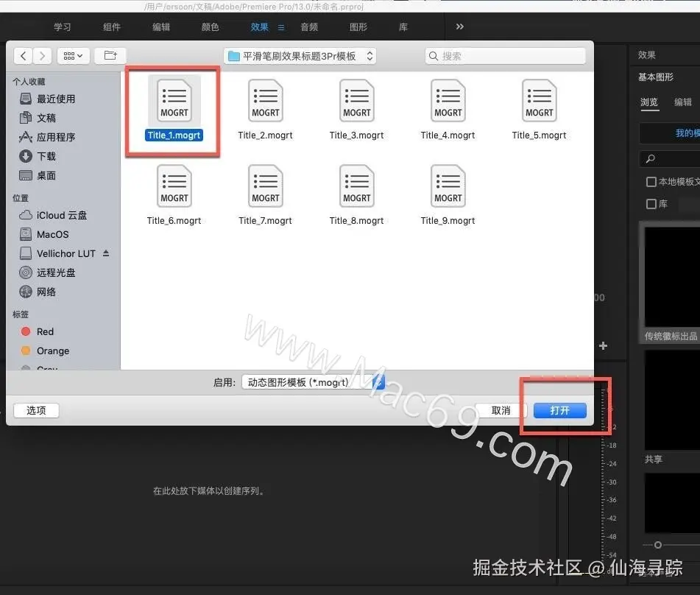Open 应用程序 in the sidebar
Viewport: 700px width, 595px height.
tap(47, 137)
